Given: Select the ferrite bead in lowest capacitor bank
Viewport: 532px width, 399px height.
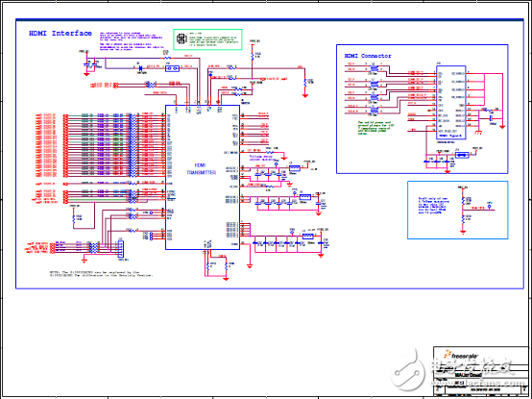Looking at the screenshot, I should (x=307, y=236).
